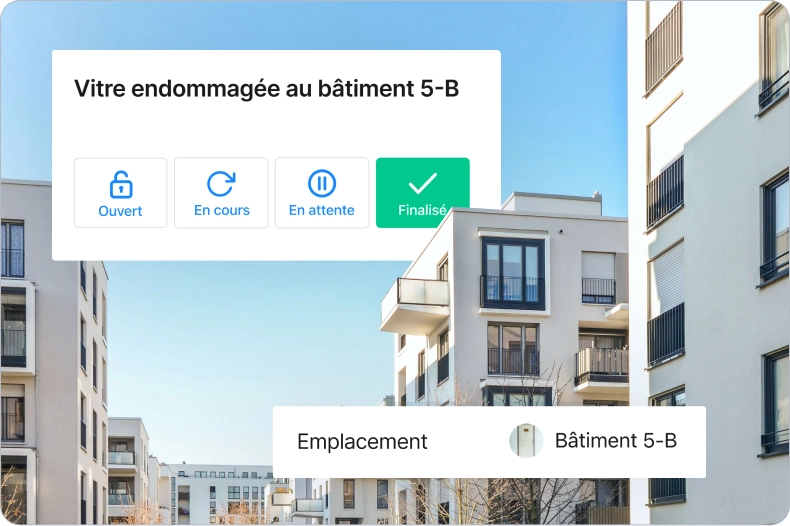Select the green Finalisé status button
This screenshot has height=526, width=790.
pos(423,193)
